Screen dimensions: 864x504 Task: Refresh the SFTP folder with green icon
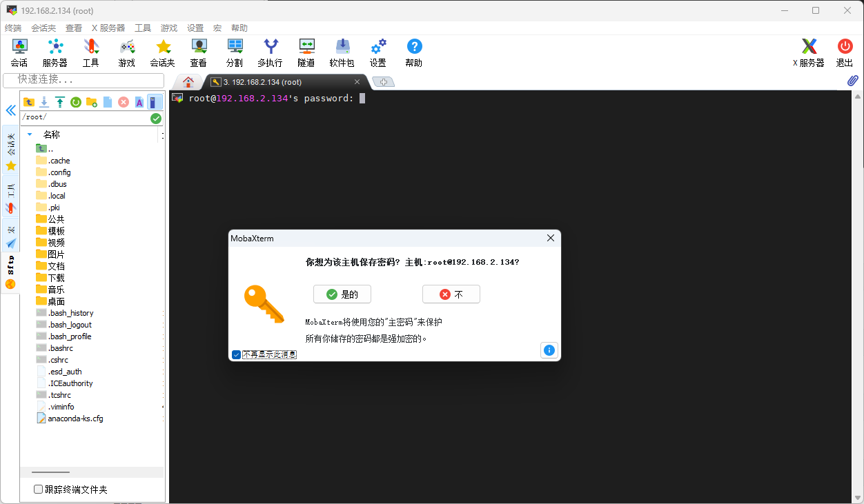coord(76,102)
